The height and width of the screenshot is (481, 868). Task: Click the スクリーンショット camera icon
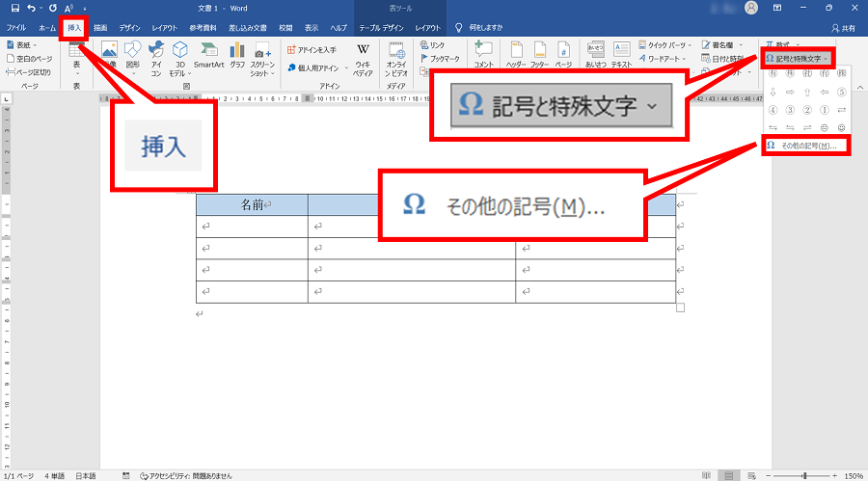click(x=262, y=51)
